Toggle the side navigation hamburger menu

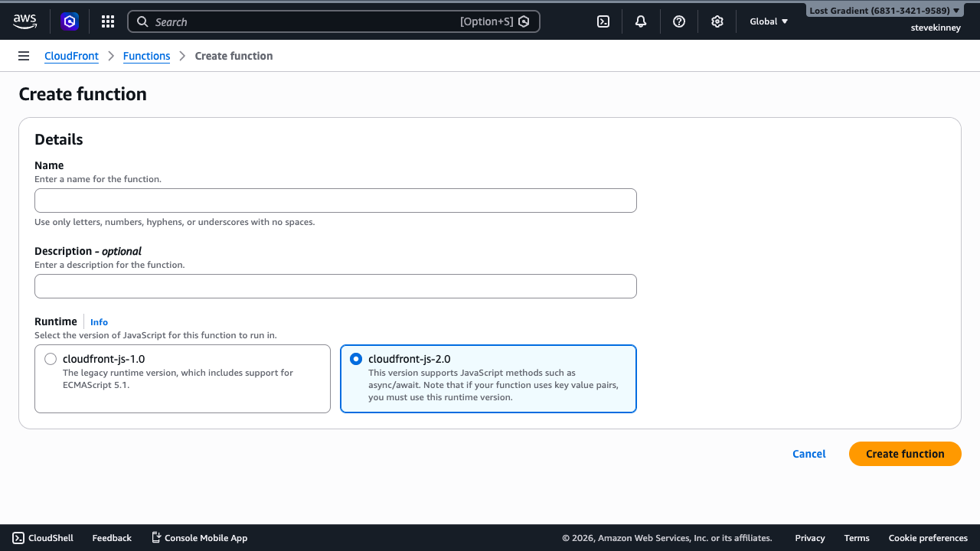click(24, 56)
